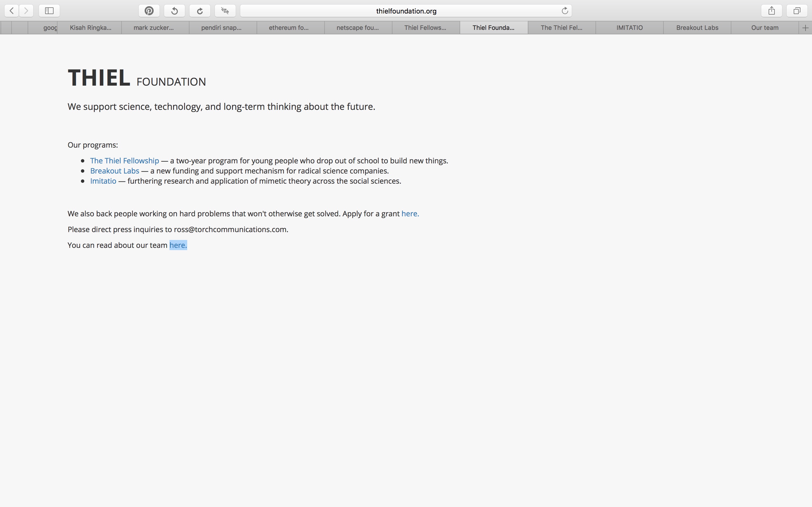Click the counterclockwise undo arrow toolbar icon
Image resolution: width=812 pixels, height=507 pixels.
pos(175,11)
